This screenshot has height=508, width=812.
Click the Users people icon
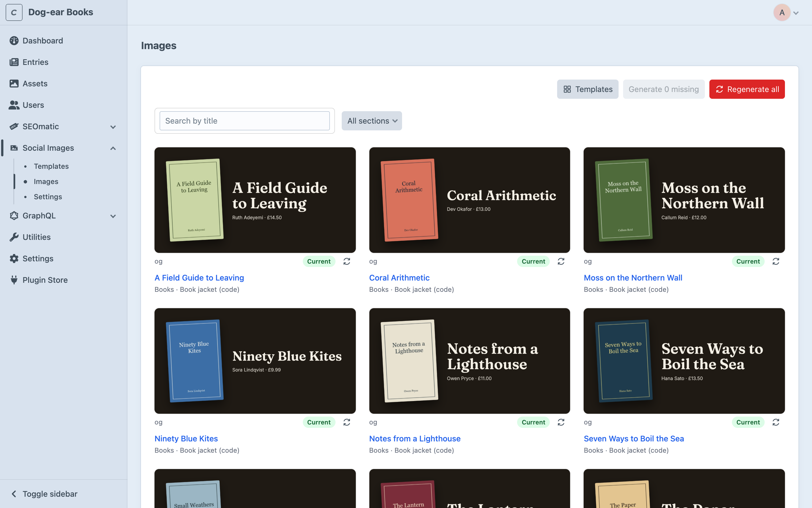pyautogui.click(x=14, y=105)
